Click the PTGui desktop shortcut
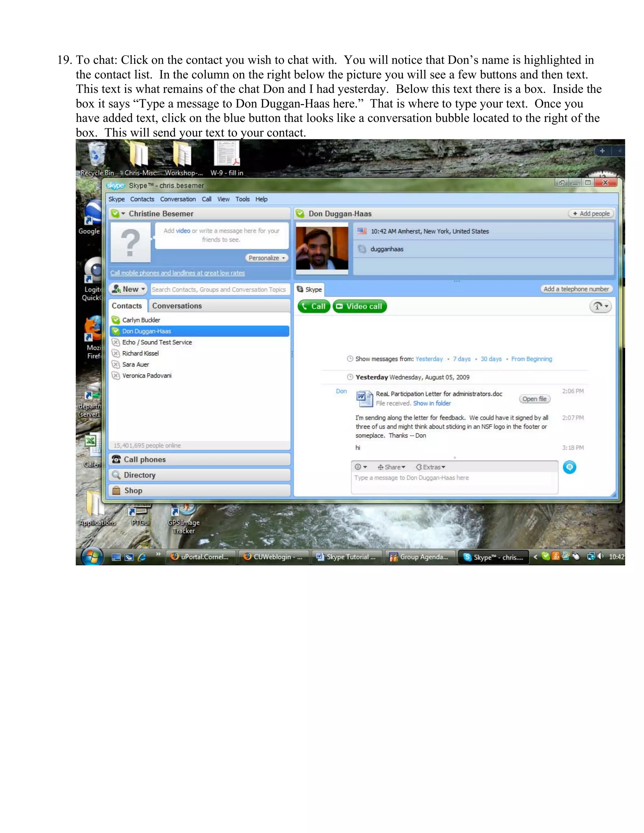This screenshot has height=833, width=644. 140,515
